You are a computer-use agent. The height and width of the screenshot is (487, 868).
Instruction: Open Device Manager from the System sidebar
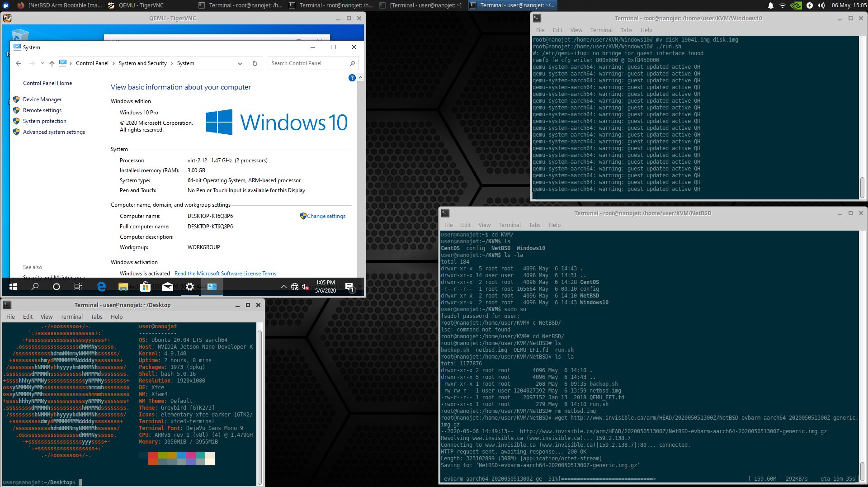(42, 99)
